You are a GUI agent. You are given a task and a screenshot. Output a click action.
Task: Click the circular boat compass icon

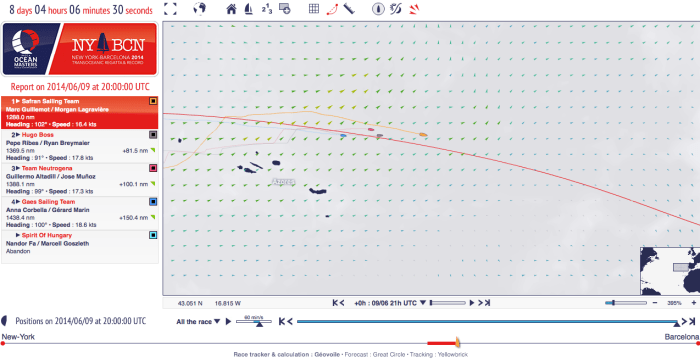coord(379,9)
